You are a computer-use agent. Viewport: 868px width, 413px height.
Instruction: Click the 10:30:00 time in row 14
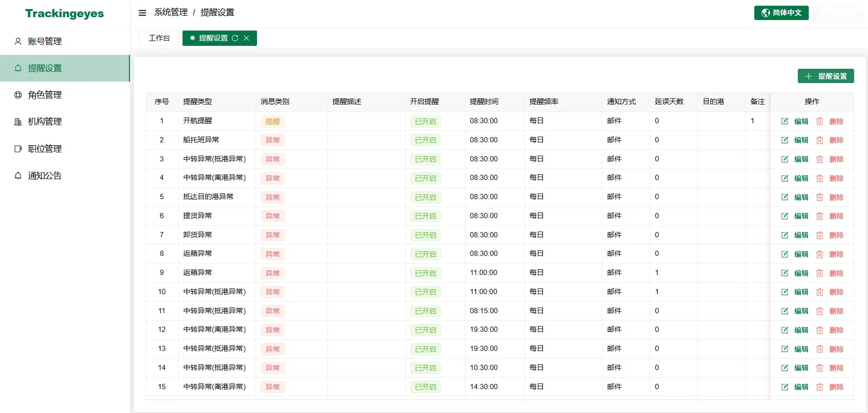[483, 368]
